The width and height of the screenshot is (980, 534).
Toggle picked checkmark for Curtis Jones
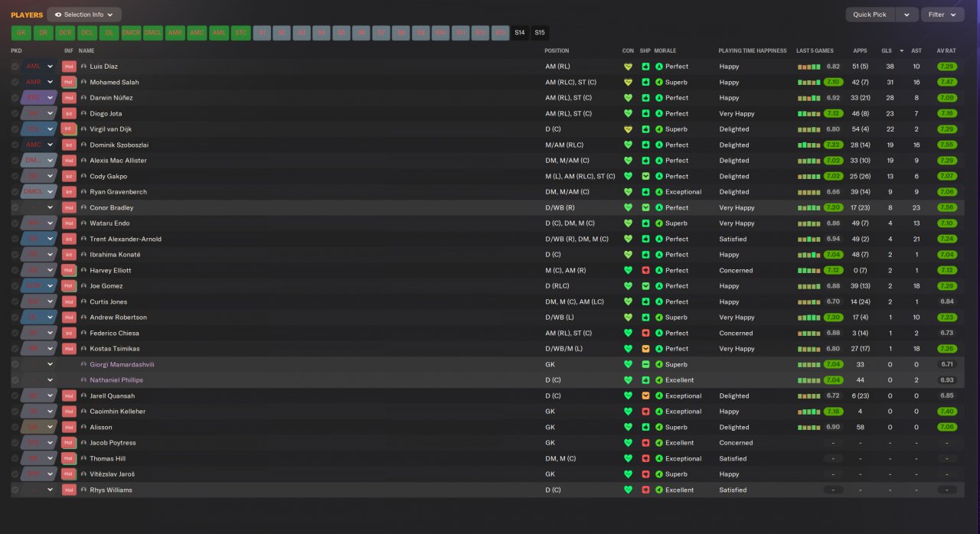pyautogui.click(x=15, y=301)
